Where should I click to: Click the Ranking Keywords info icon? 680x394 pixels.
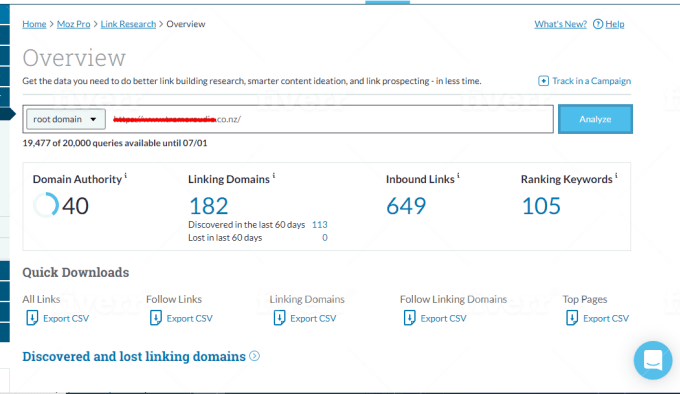tap(616, 176)
